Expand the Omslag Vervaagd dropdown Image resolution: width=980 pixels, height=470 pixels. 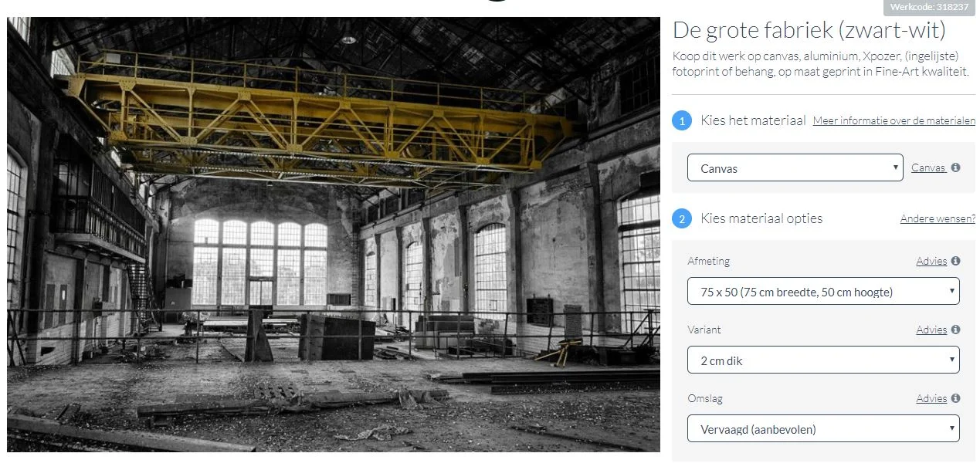pos(823,428)
